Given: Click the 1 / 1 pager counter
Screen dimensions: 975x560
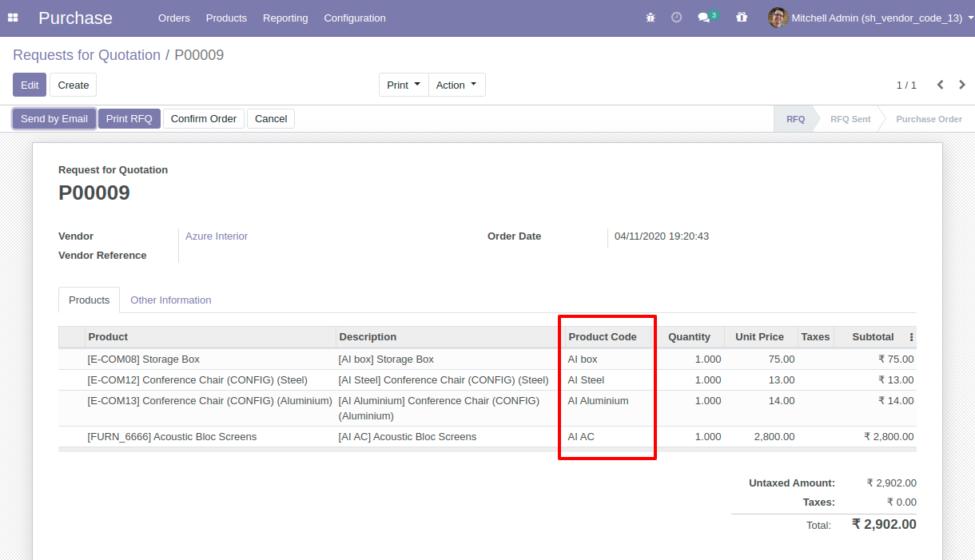Looking at the screenshot, I should click(x=906, y=85).
